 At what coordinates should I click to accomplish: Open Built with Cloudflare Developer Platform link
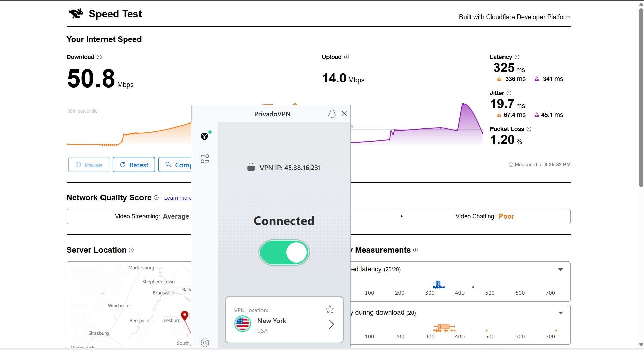point(515,17)
